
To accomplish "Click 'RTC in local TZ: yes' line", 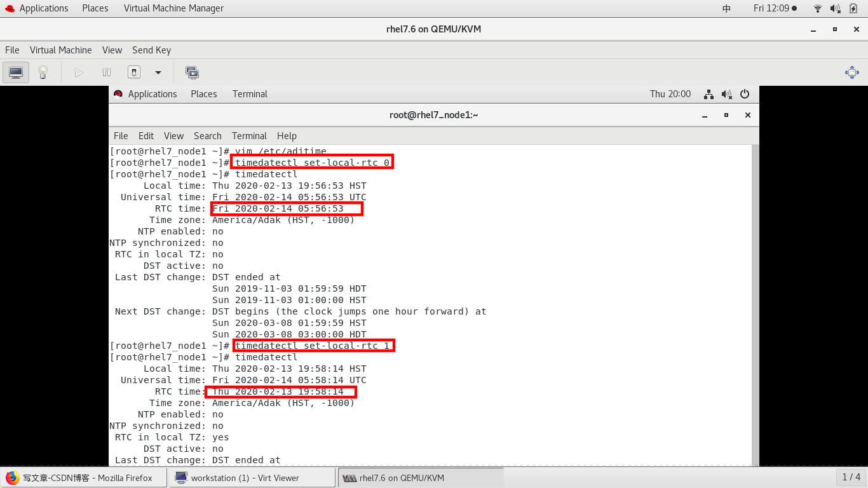I will [172, 437].
